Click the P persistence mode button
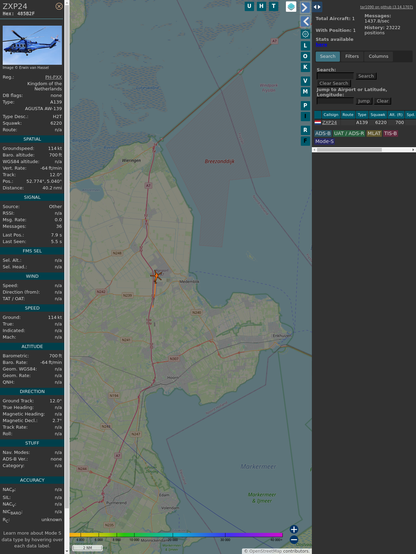416x554 pixels. click(305, 106)
